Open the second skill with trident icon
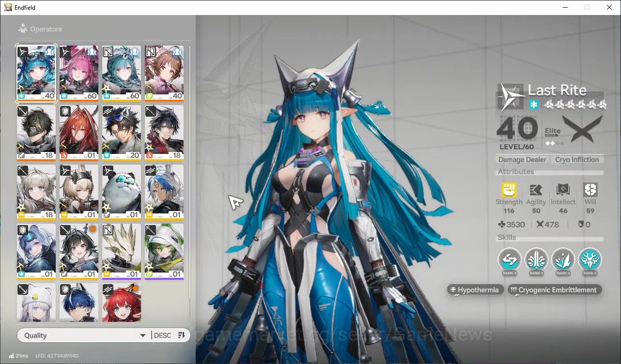Screen dimensions: 621x364 click(536, 259)
